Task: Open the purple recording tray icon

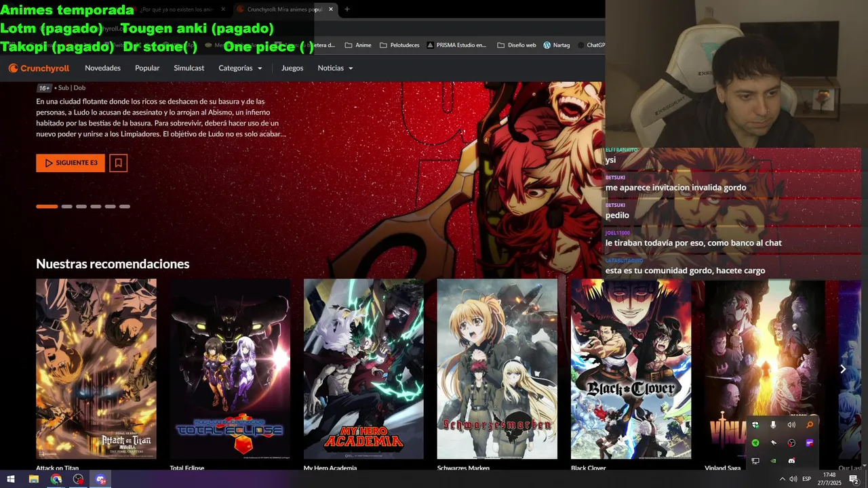Action: pyautogui.click(x=809, y=443)
